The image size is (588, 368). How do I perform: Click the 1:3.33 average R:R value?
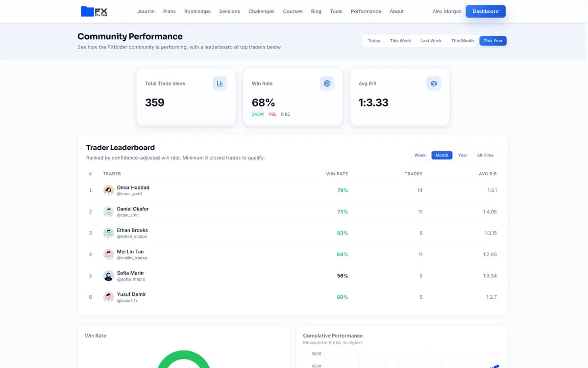373,103
